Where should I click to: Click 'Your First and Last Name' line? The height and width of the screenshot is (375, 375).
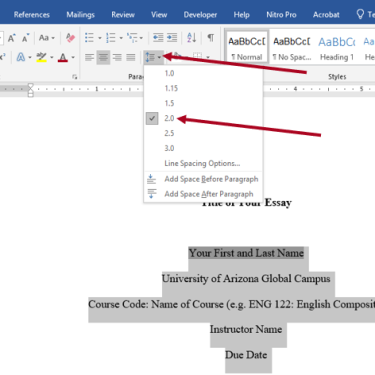[246, 253]
